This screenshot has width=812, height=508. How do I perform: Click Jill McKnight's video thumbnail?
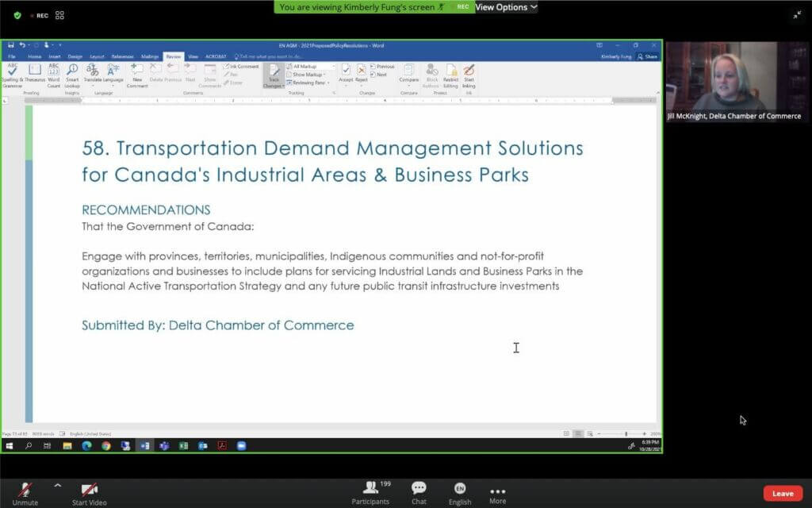pyautogui.click(x=737, y=82)
